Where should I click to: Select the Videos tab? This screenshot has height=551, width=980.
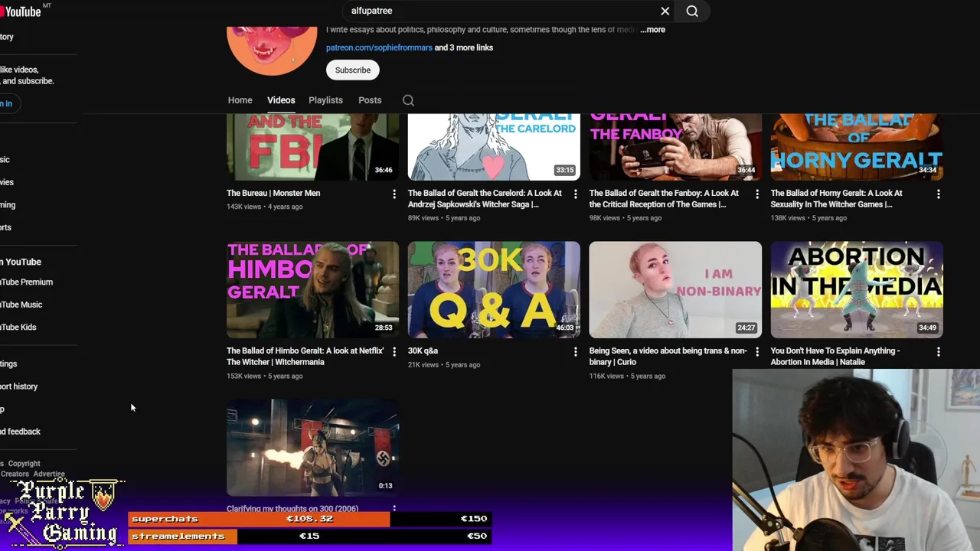(x=281, y=100)
